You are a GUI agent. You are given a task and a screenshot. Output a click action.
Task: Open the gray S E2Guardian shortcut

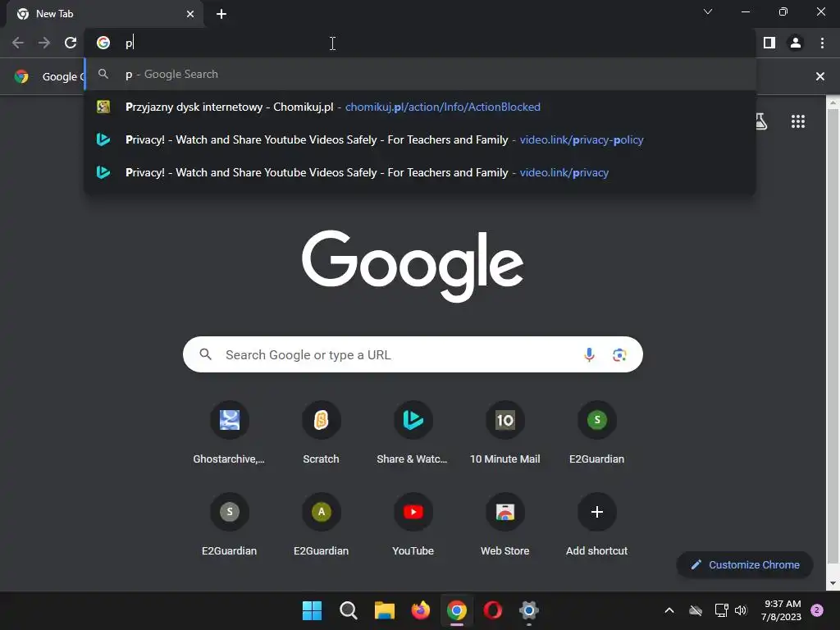coord(230,524)
